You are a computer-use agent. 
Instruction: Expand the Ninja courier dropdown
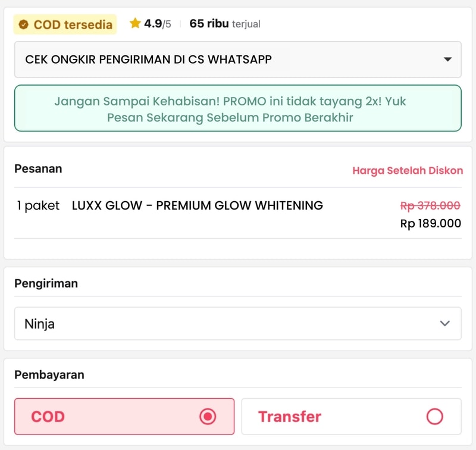click(237, 323)
